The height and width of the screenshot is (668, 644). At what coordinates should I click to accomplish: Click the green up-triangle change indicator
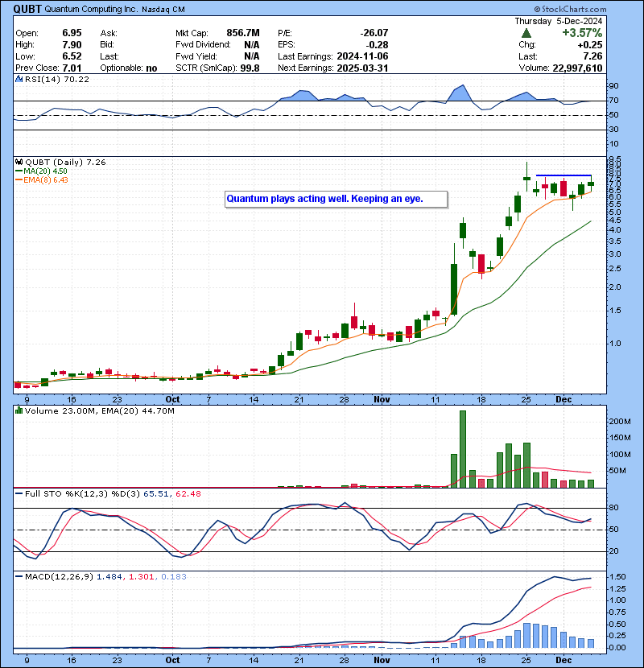(526, 33)
